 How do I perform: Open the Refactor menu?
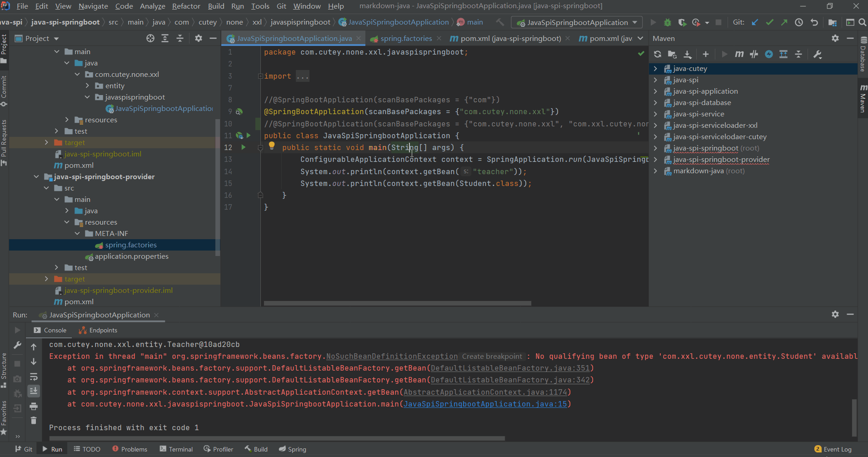coord(186,6)
